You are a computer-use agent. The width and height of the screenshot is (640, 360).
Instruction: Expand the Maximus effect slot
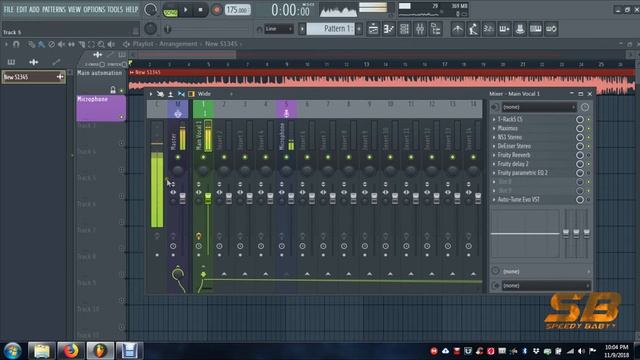[x=494, y=128]
